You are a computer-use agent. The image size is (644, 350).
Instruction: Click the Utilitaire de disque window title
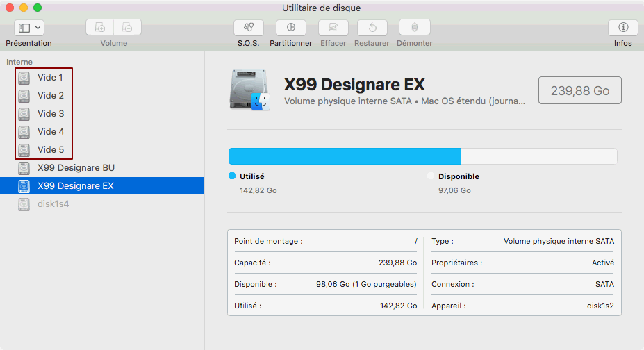pos(321,8)
